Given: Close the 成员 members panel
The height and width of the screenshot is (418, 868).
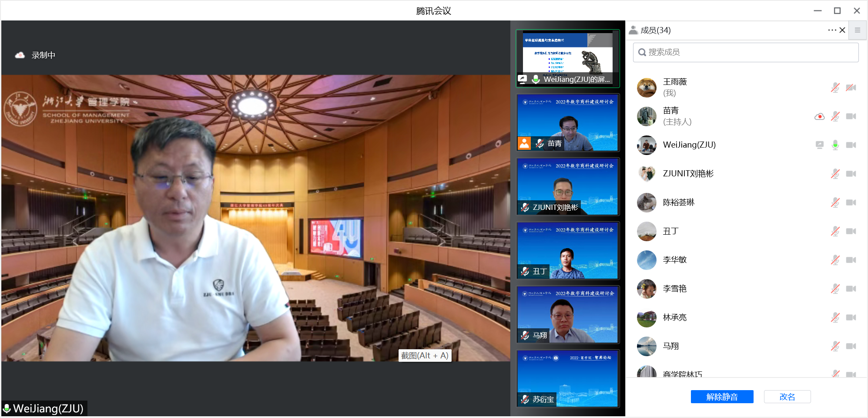Looking at the screenshot, I should pos(842,30).
